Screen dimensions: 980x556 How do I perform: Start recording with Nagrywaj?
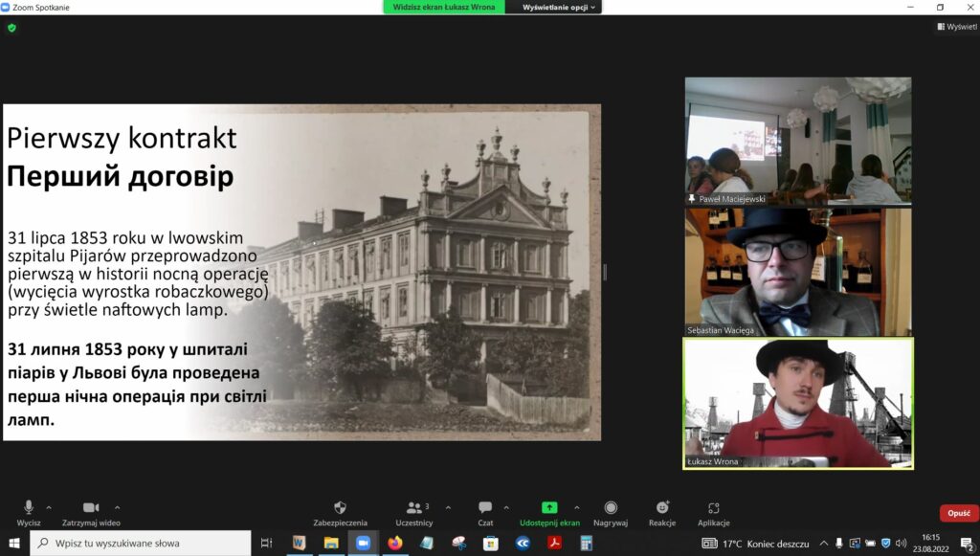(611, 508)
